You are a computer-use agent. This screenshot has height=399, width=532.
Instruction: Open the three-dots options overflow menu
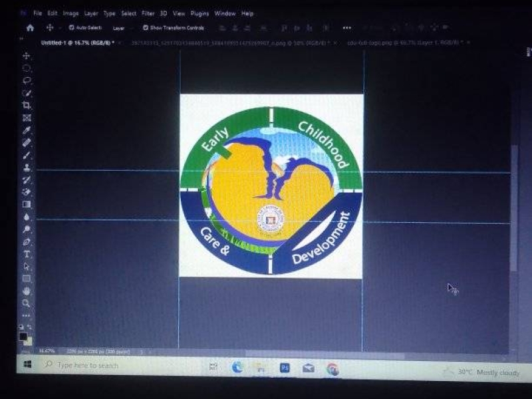[346, 28]
